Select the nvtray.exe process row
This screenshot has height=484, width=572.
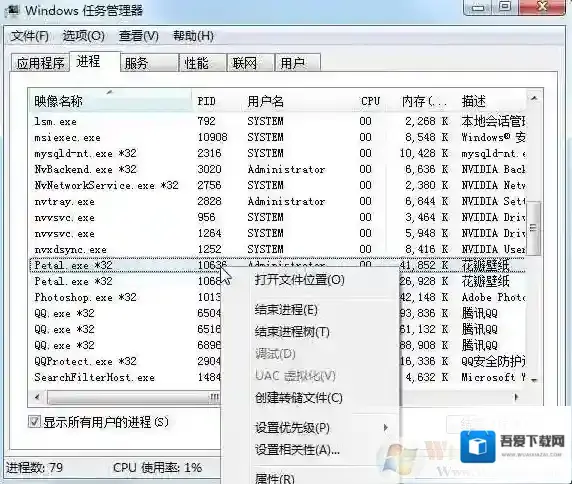click(277, 201)
